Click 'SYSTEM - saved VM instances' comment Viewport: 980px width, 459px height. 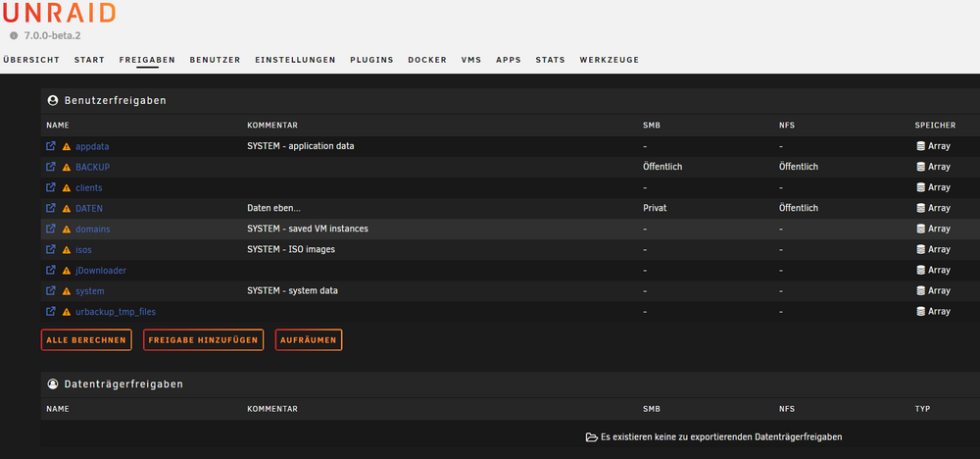pyautogui.click(x=308, y=229)
